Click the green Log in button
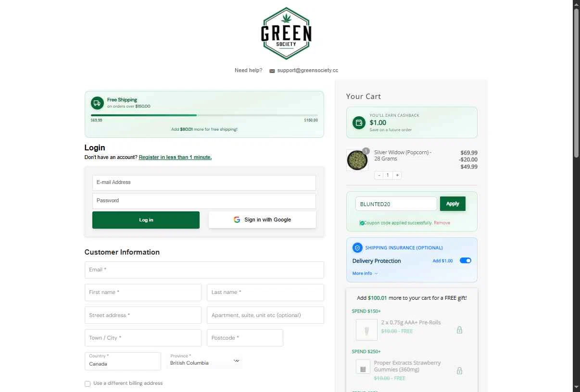The width and height of the screenshot is (580, 392). tap(146, 220)
